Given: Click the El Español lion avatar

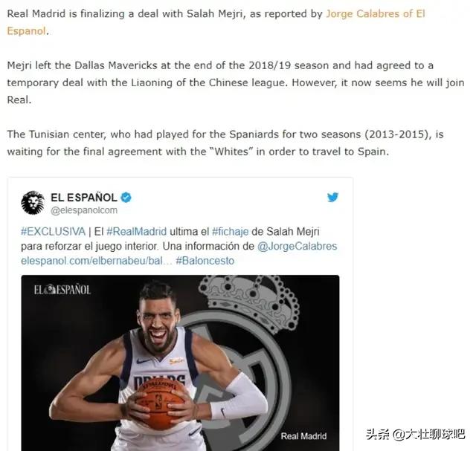Looking at the screenshot, I should [33, 203].
